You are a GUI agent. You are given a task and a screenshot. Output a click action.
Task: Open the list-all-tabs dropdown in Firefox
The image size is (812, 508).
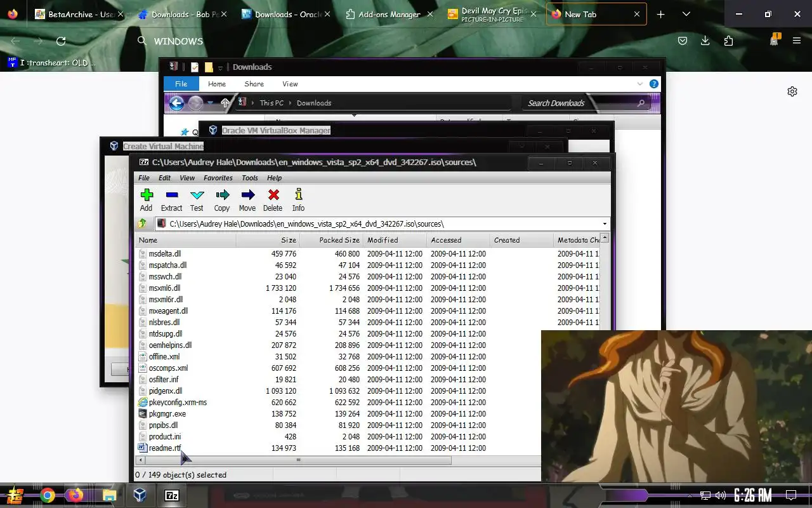click(x=686, y=14)
